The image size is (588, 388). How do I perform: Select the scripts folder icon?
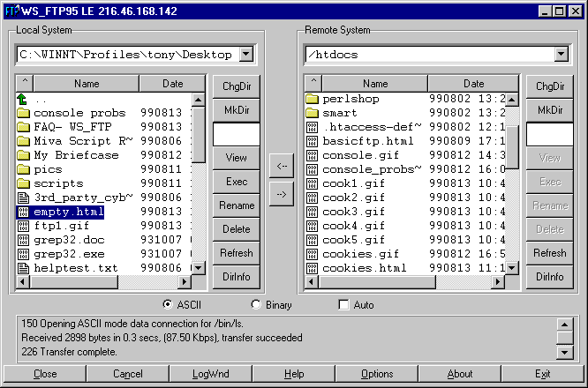pyautogui.click(x=23, y=183)
